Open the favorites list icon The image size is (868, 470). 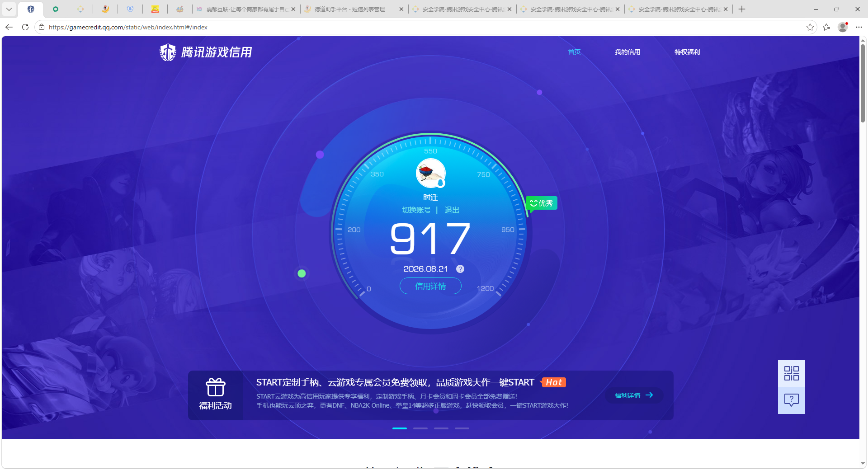(x=826, y=27)
